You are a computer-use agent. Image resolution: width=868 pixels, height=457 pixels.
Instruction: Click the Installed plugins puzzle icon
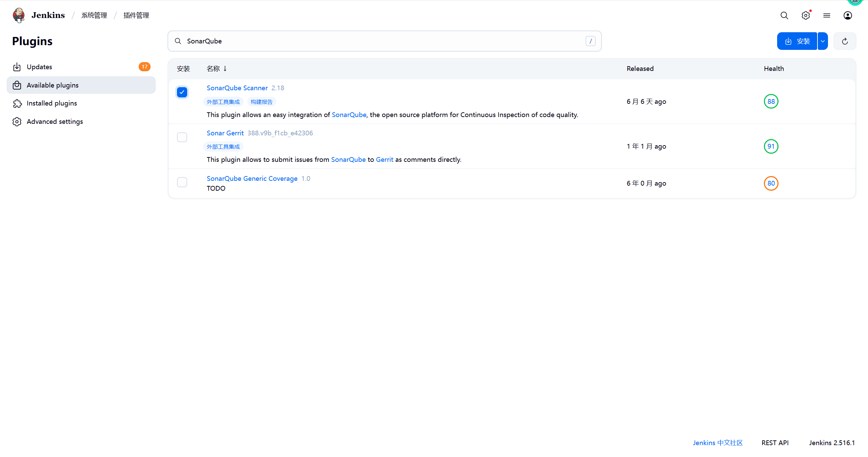click(17, 103)
